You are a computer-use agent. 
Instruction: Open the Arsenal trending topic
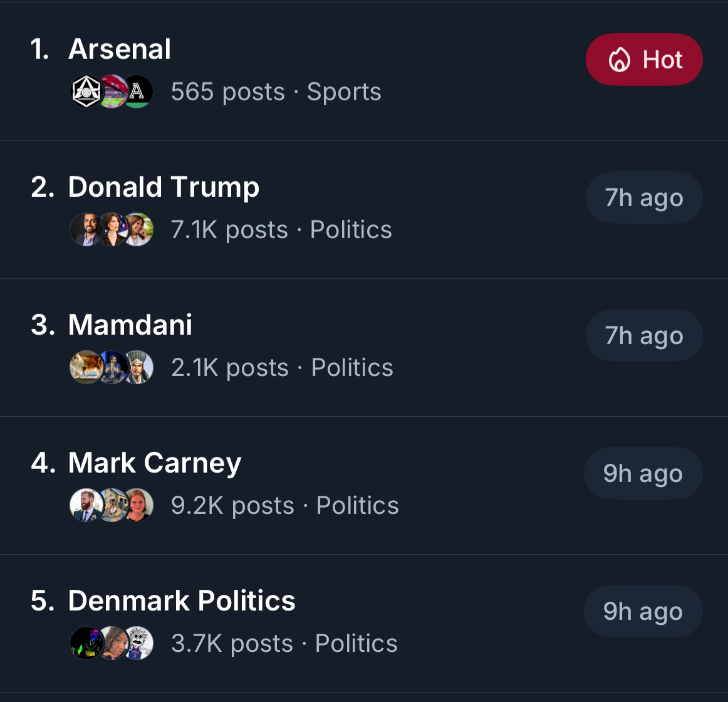120,49
